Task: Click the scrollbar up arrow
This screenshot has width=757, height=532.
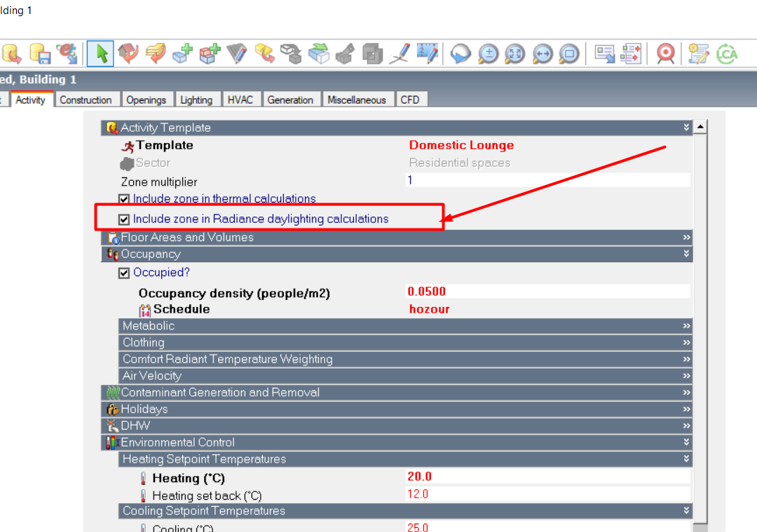Action: click(x=700, y=127)
